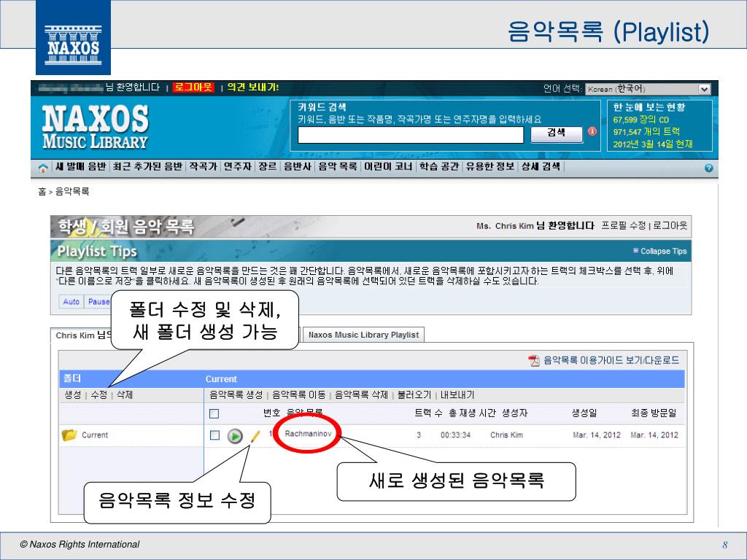Viewport: 747px width, 560px height.
Task: Open 어린이 코너 menu
Action: (x=388, y=166)
